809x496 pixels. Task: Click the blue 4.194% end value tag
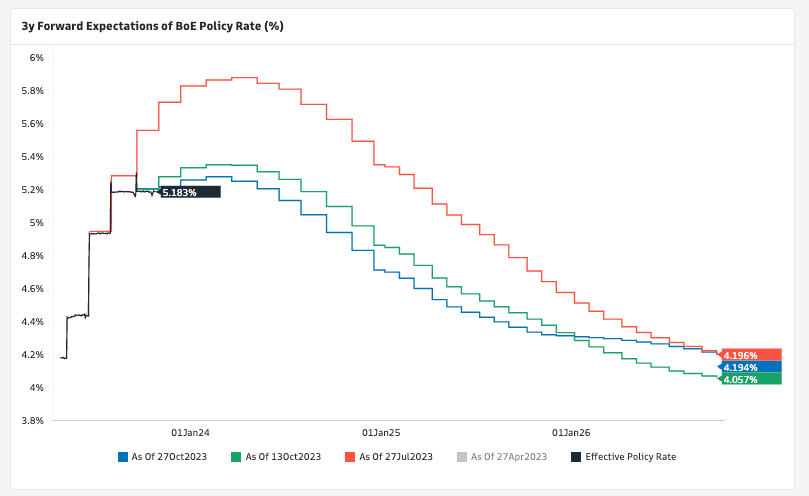pyautogui.click(x=747, y=367)
